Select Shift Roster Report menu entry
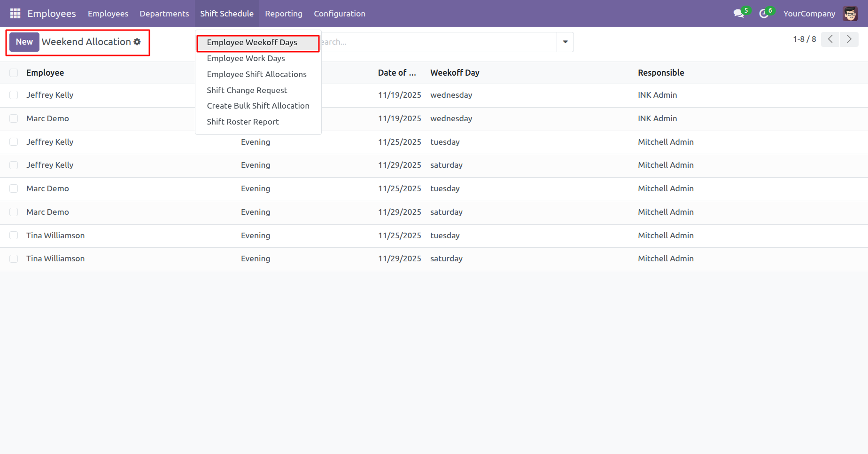 coord(258,122)
